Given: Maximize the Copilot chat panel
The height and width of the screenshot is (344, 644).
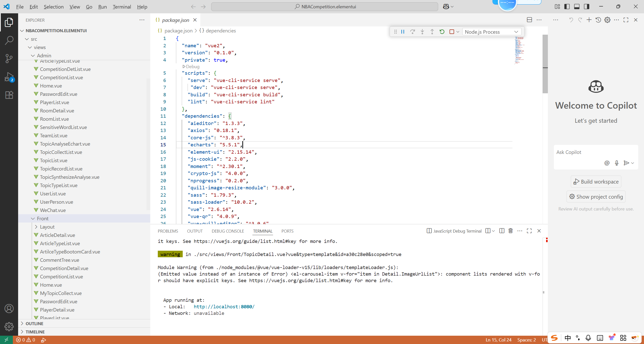Looking at the screenshot, I should click(626, 20).
